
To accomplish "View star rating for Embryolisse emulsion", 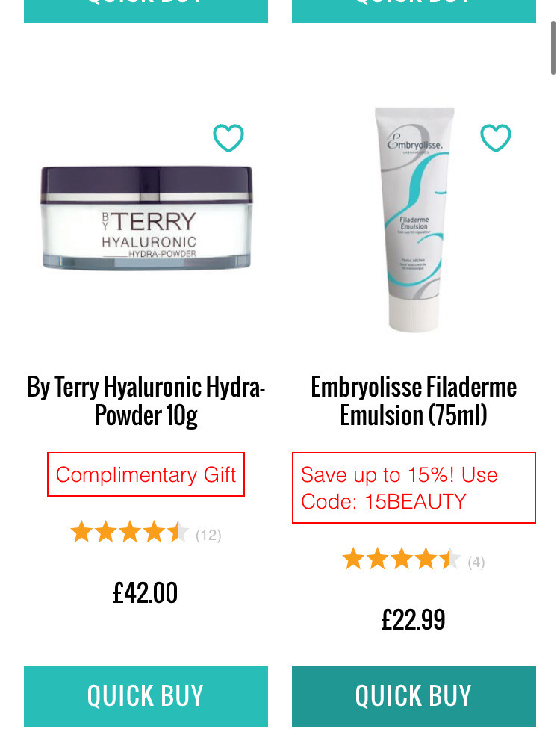I will point(402,559).
